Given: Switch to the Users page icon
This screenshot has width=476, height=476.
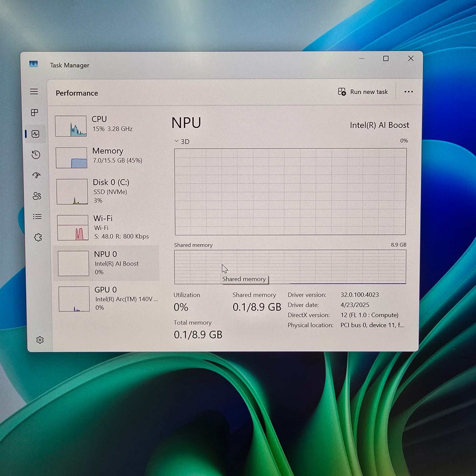Looking at the screenshot, I should click(x=37, y=196).
